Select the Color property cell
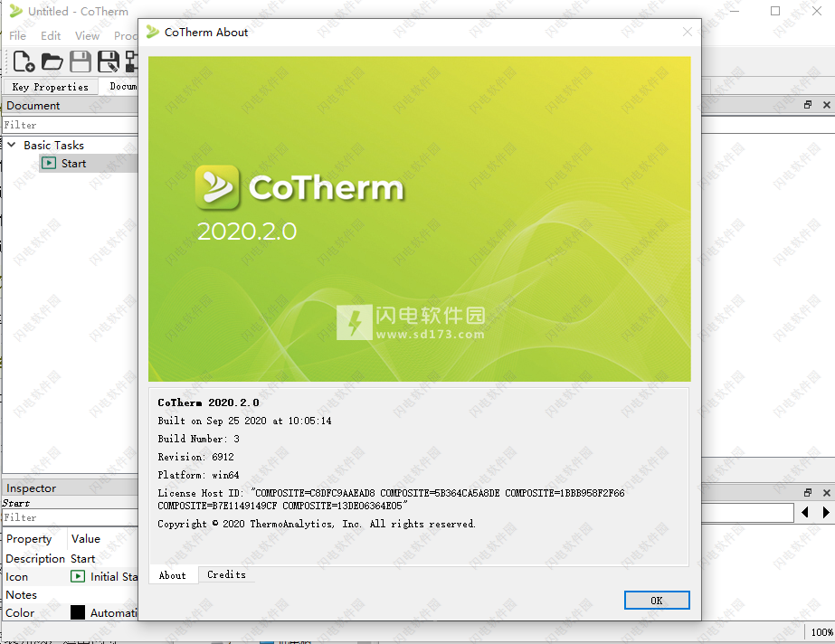The image size is (835, 644). pyautogui.click(x=20, y=612)
